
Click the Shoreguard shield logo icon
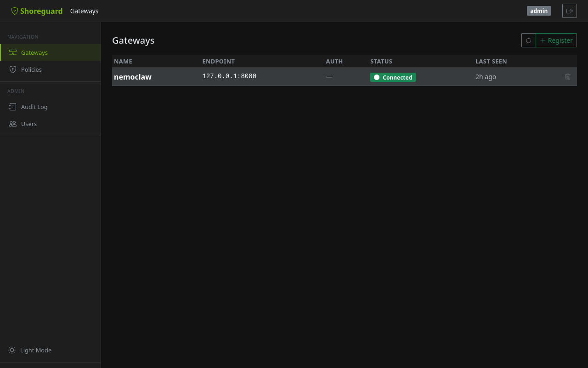[x=15, y=11]
